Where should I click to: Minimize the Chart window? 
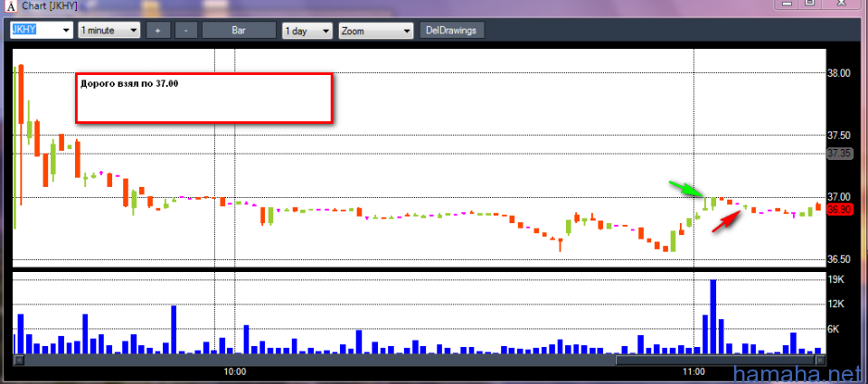(788, 4)
